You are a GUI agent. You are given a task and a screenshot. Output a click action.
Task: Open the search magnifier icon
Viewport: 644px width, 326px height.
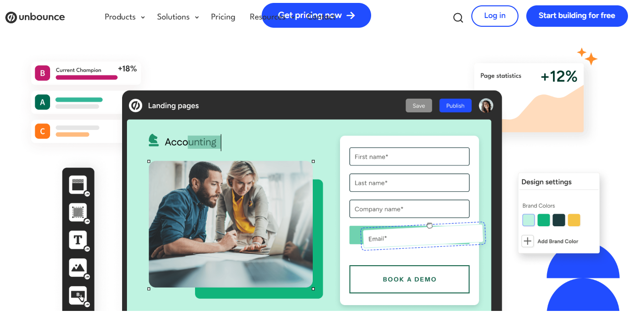tap(458, 18)
